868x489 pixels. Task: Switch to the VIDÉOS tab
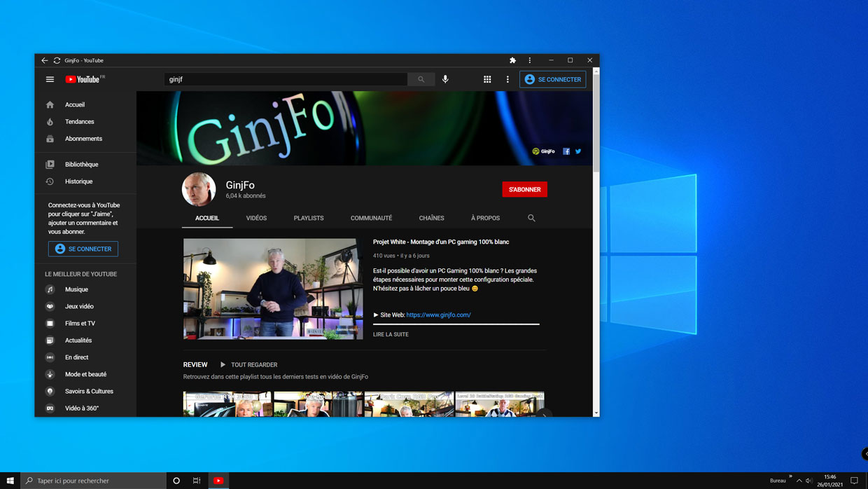tap(256, 218)
